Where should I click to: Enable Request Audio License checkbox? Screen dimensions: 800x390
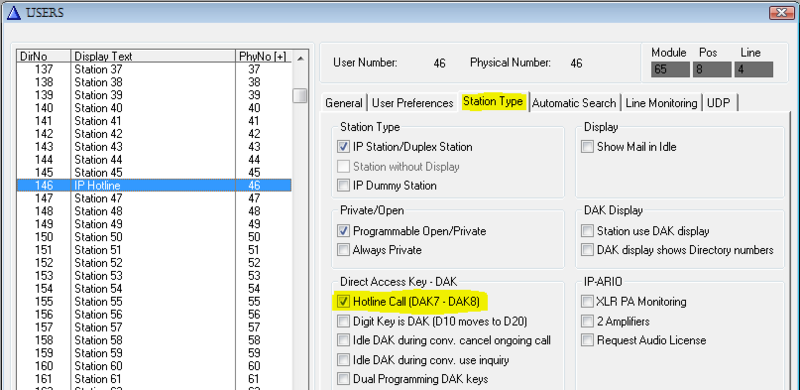[x=588, y=340]
